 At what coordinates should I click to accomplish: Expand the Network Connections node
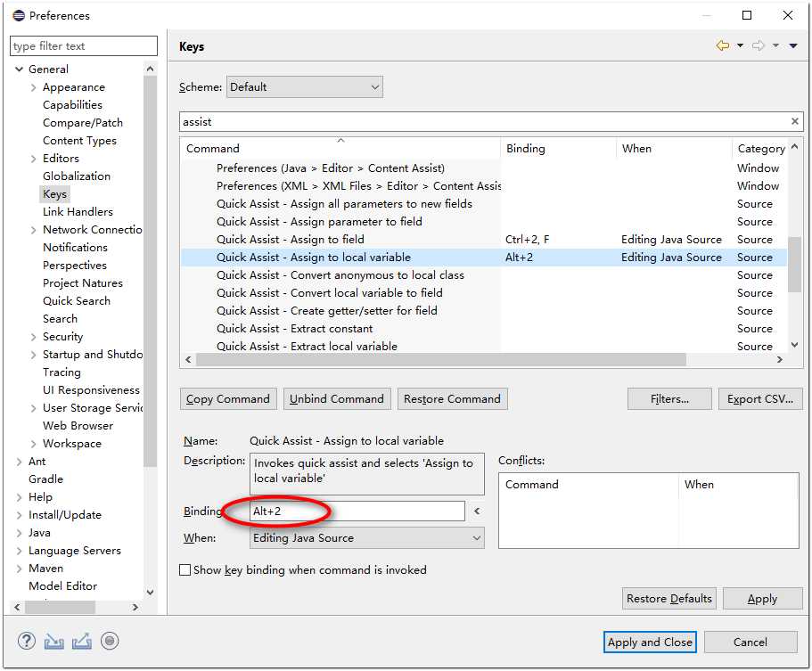(33, 230)
